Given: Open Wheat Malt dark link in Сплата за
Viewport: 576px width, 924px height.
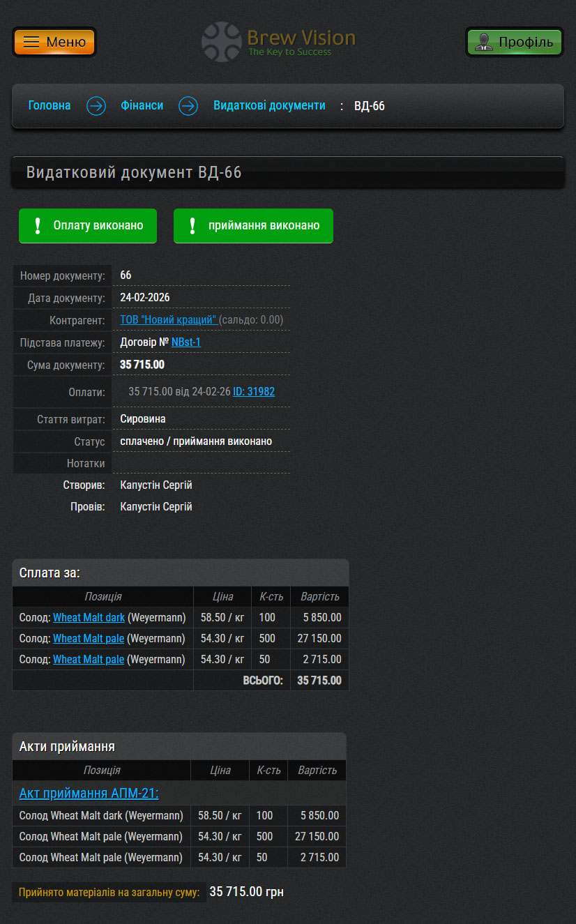Looking at the screenshot, I should (x=89, y=618).
